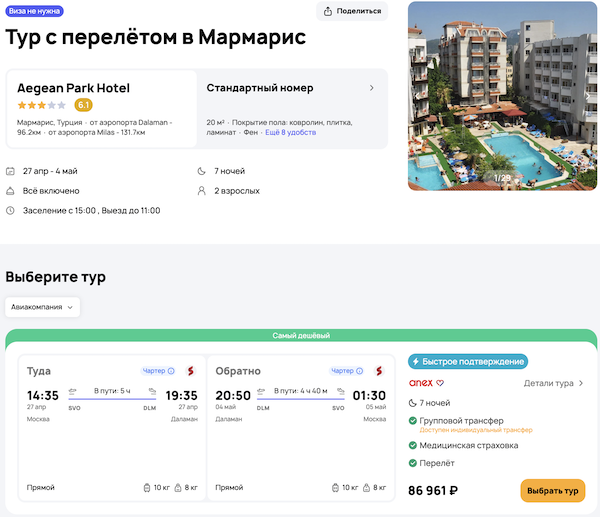Click the outbound 10 кг baggage icon
The height and width of the screenshot is (517, 600).
click(147, 488)
